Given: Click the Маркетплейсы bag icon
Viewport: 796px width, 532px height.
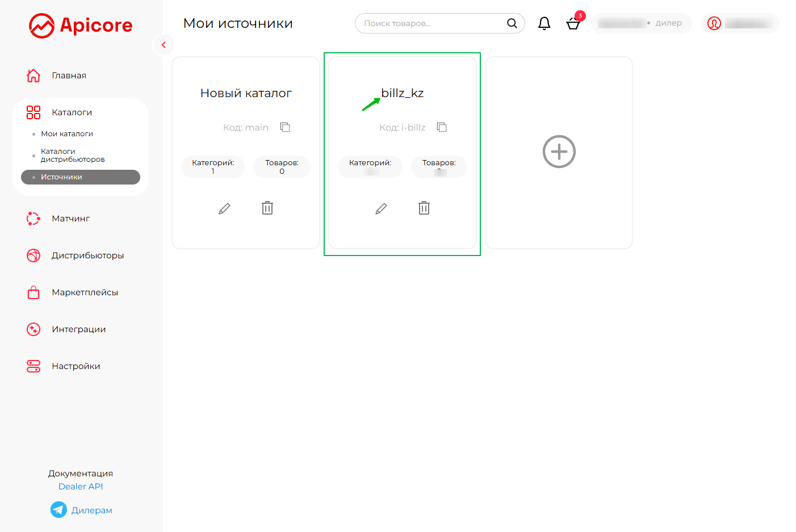Looking at the screenshot, I should [x=33, y=292].
